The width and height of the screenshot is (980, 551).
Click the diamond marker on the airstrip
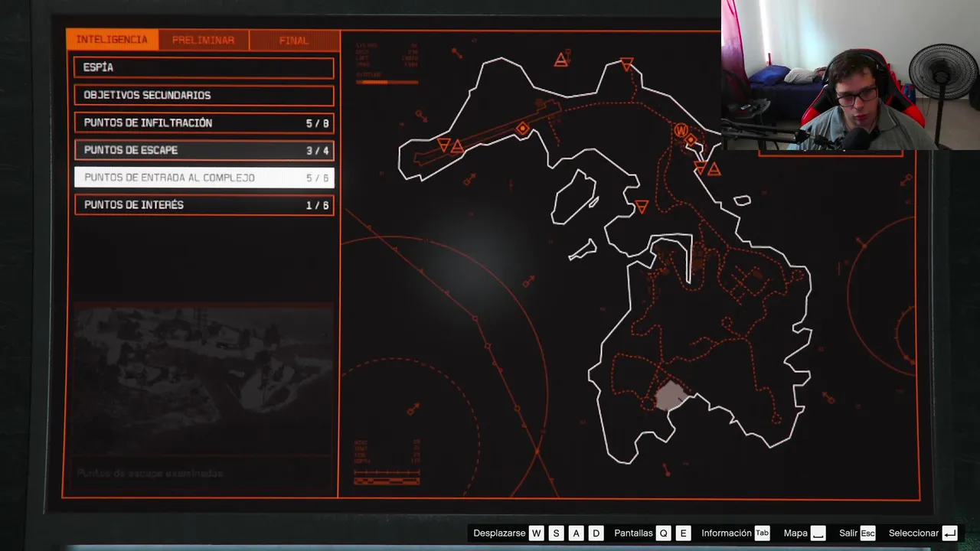coord(523,129)
